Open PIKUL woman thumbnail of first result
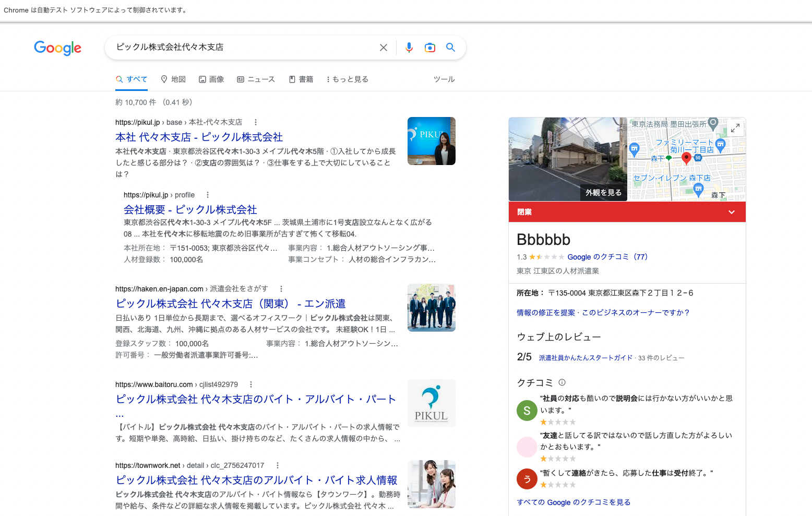The image size is (812, 516). tap(432, 141)
